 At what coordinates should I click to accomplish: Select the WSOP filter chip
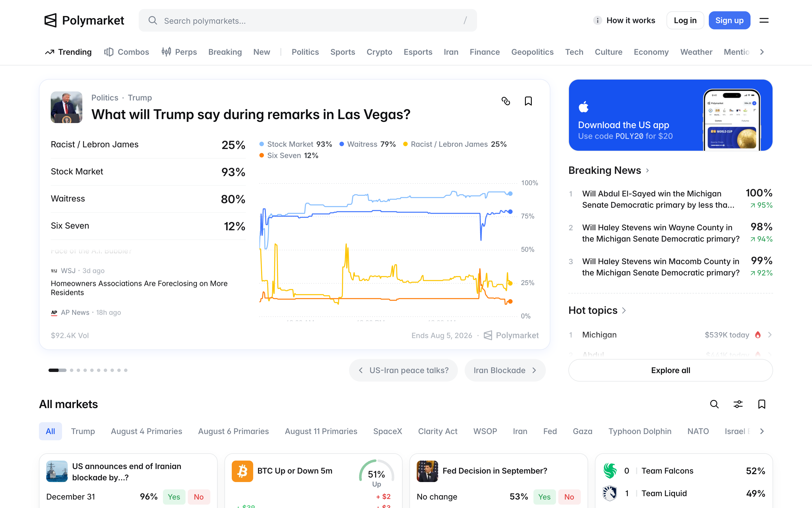pos(485,432)
